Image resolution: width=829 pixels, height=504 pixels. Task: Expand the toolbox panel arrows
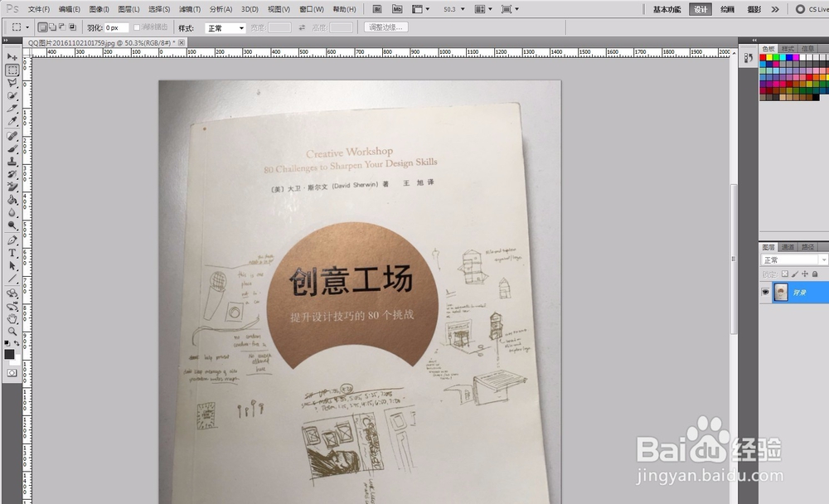(5, 40)
